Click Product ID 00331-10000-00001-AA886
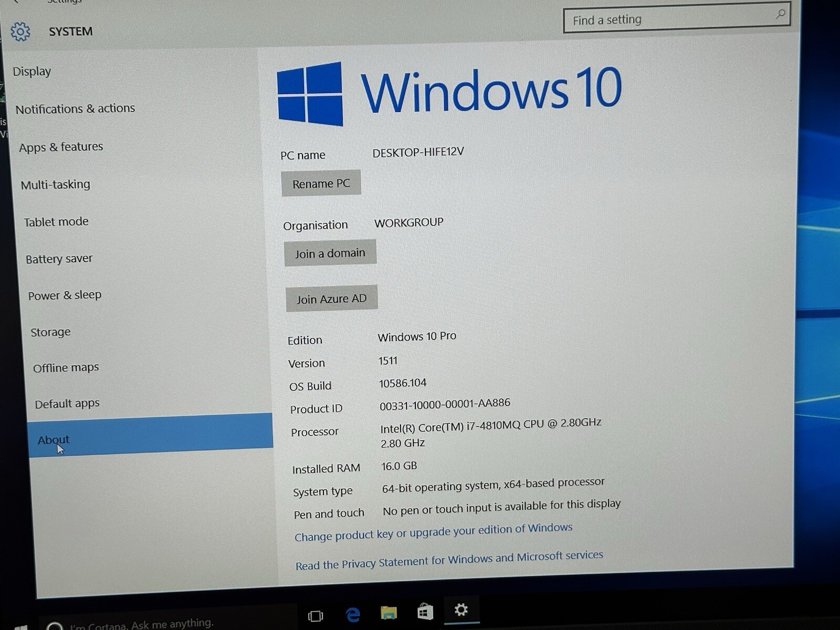This screenshot has height=630, width=840. [445, 404]
